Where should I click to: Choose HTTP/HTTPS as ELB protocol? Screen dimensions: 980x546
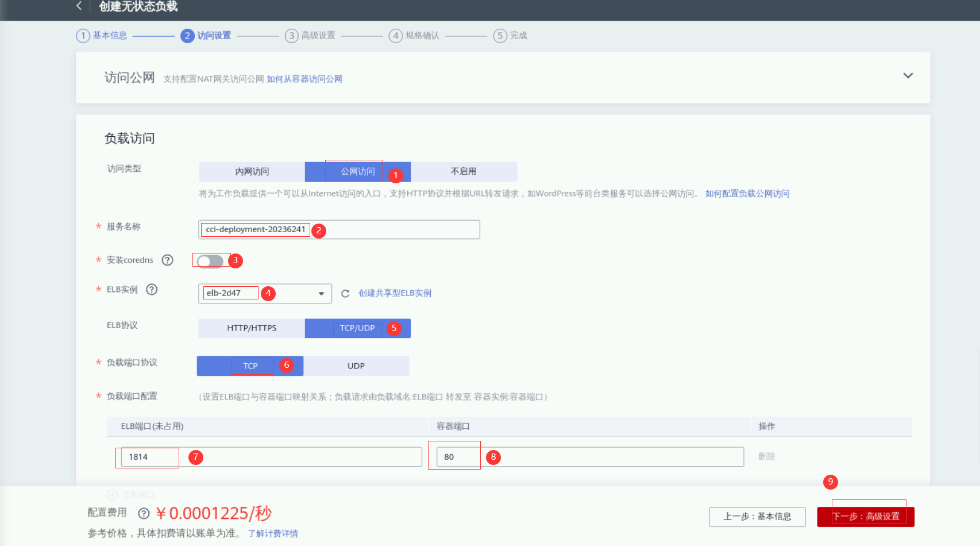[x=252, y=328]
